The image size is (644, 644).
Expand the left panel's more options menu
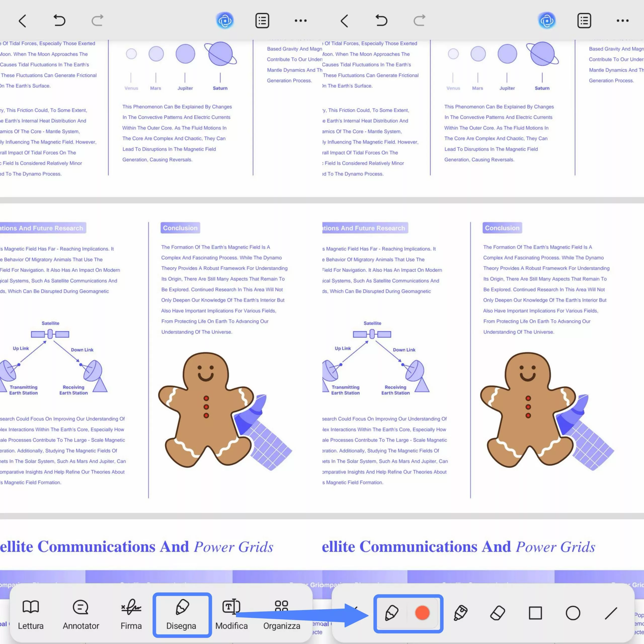[x=301, y=21]
